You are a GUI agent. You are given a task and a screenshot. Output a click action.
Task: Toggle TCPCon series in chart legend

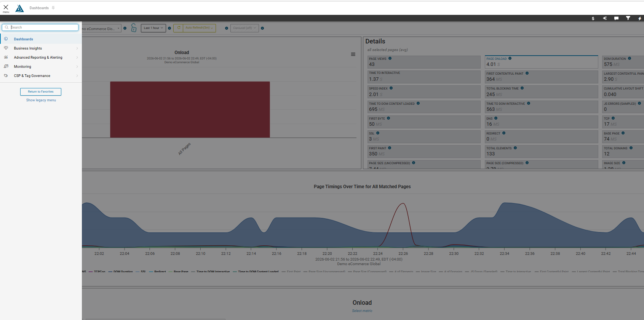(x=97, y=272)
